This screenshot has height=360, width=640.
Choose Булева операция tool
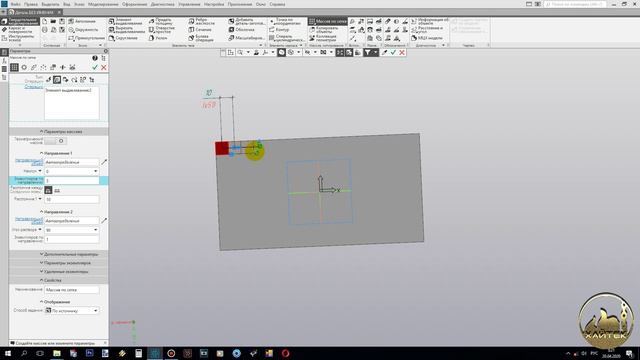point(202,38)
